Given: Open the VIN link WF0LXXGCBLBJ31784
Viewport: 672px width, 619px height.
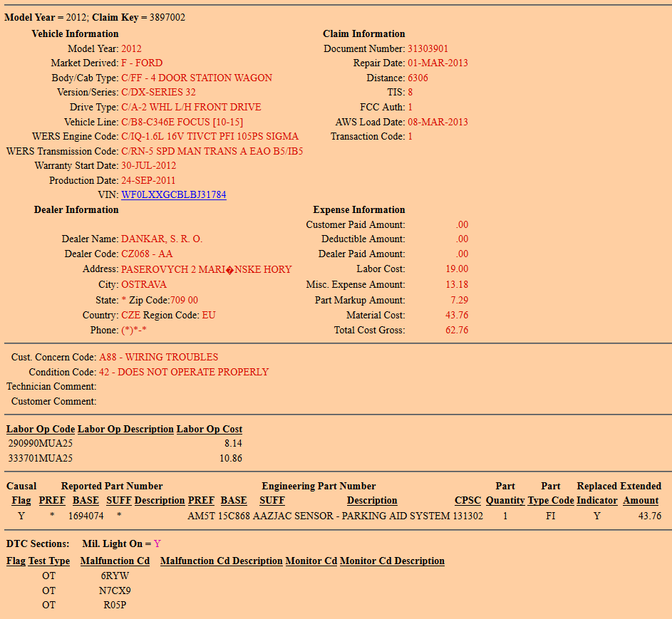Looking at the screenshot, I should [174, 194].
